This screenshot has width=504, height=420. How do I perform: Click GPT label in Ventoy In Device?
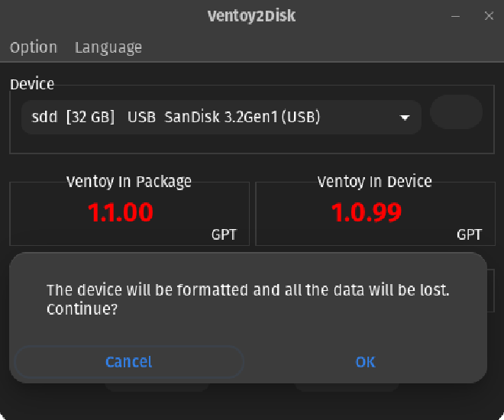click(x=470, y=234)
